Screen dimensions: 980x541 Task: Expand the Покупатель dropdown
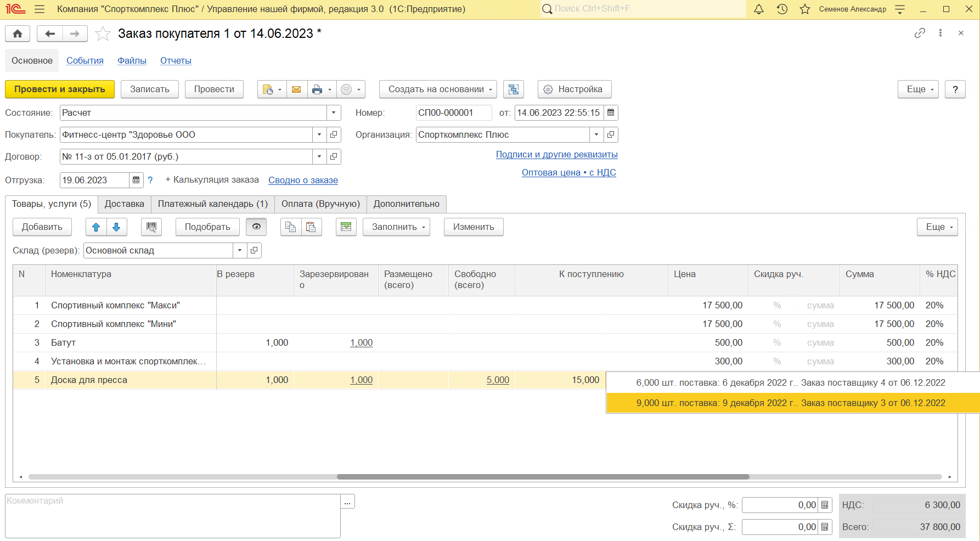tap(319, 135)
